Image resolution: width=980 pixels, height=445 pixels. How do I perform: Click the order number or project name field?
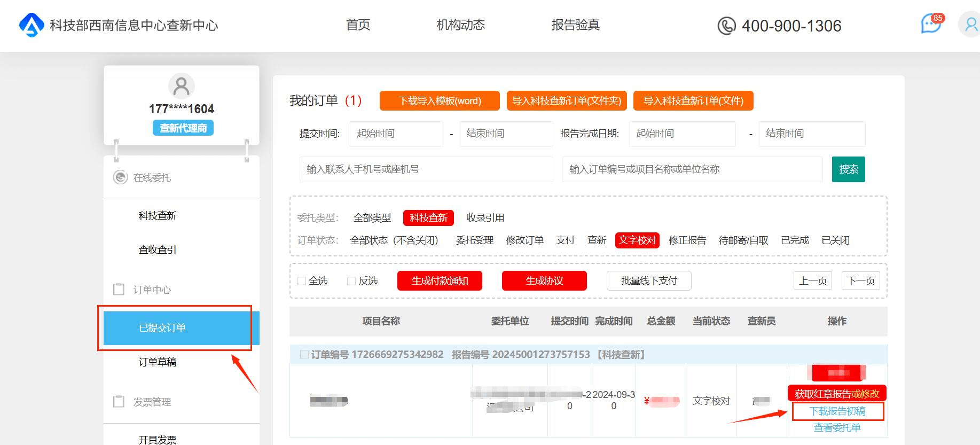[x=692, y=169]
